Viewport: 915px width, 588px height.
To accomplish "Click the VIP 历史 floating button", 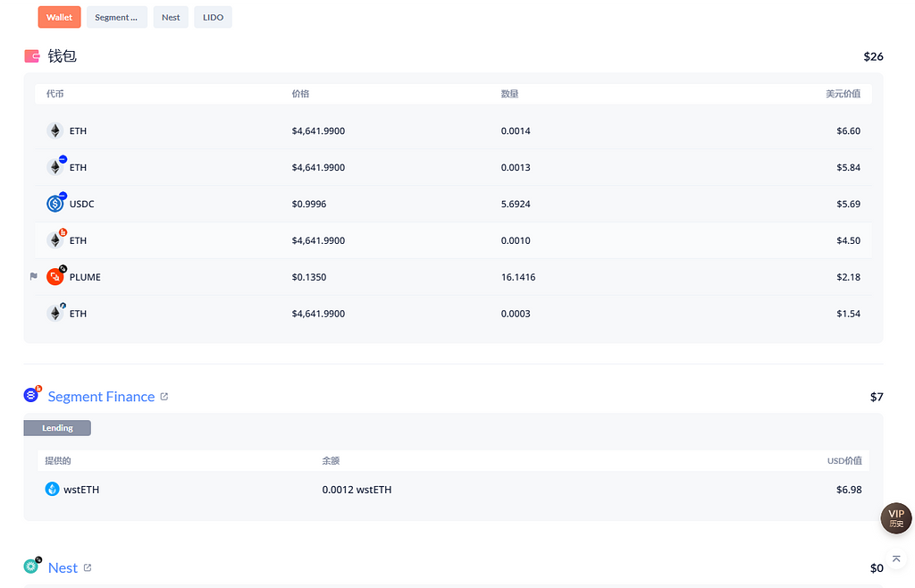I will point(896,518).
